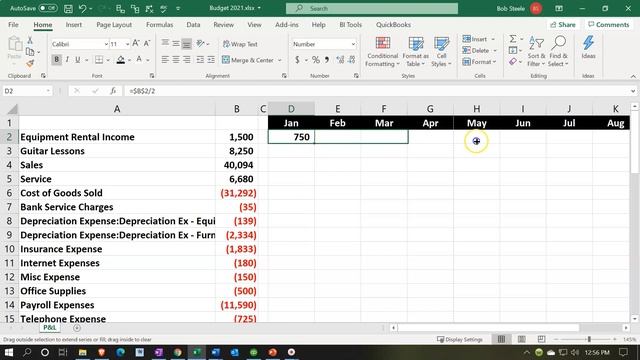Click the Align Right icon
This screenshot has height=360, width=640.
[x=187, y=60]
